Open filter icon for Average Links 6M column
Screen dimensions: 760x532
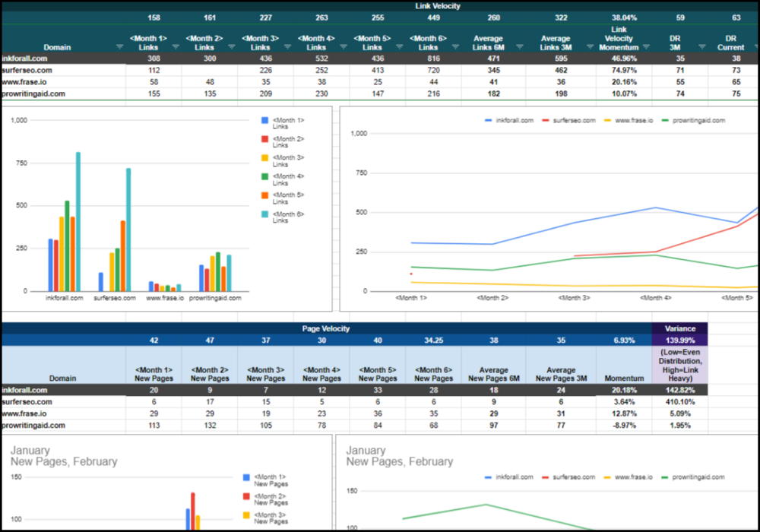coord(520,47)
